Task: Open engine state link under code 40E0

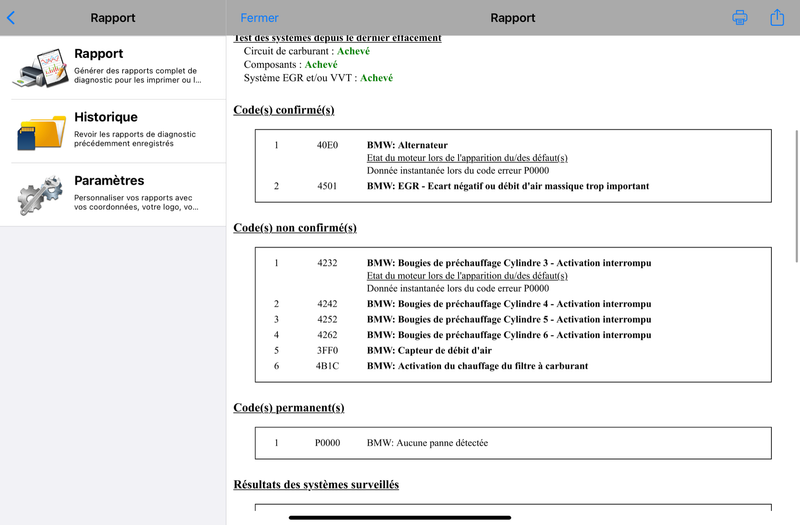Action: [x=467, y=158]
